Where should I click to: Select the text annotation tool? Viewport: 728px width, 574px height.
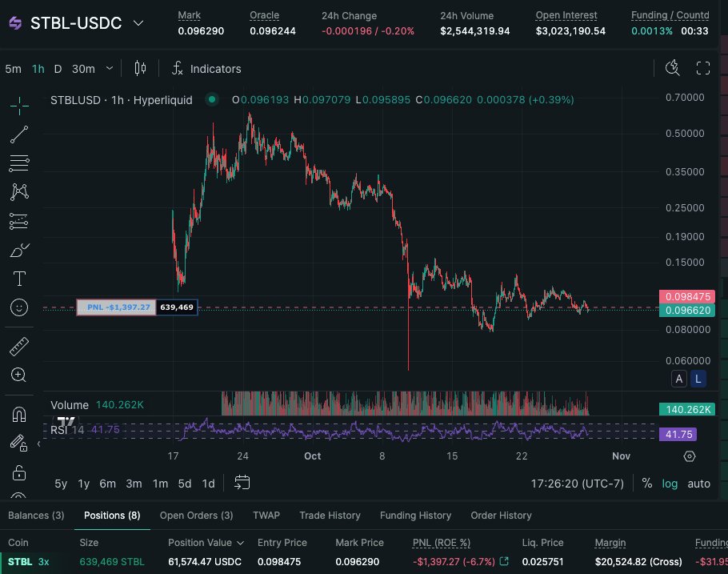(x=19, y=279)
